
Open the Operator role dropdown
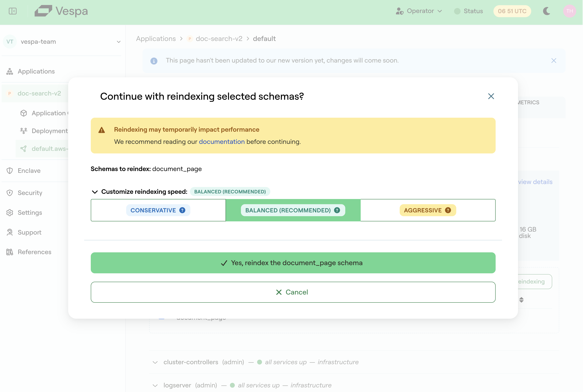(x=419, y=11)
